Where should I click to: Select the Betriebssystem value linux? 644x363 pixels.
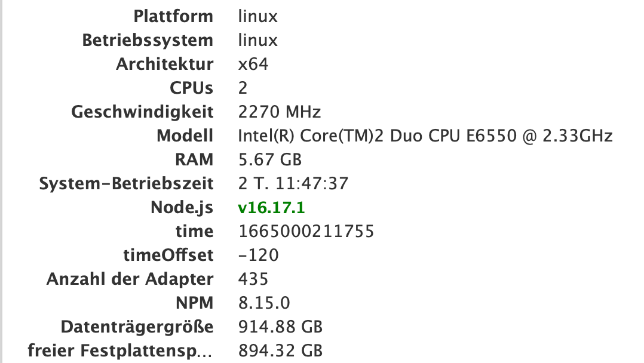point(257,41)
